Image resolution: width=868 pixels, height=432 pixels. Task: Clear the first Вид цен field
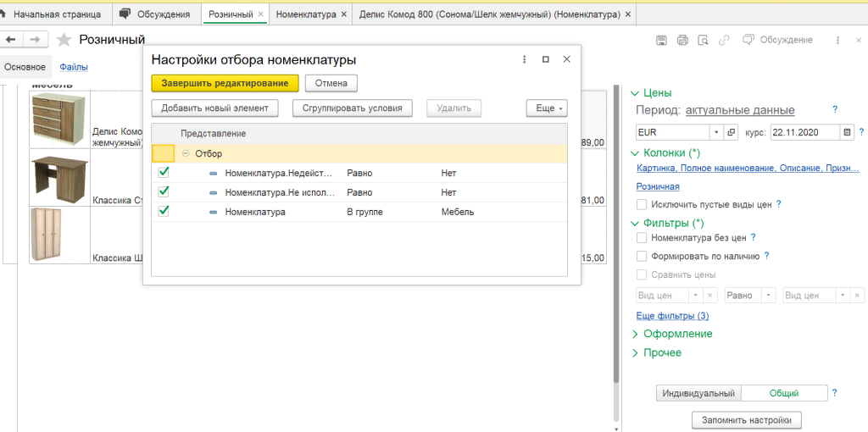click(711, 296)
